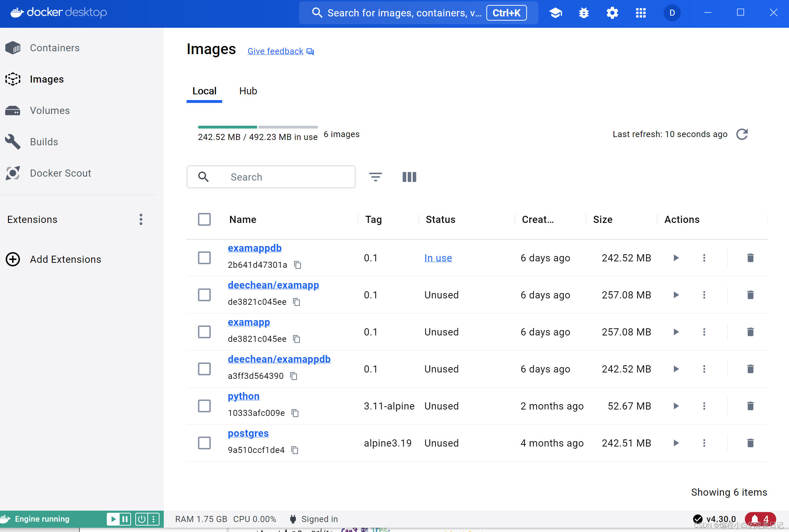Open Settings gear icon in header

(612, 13)
